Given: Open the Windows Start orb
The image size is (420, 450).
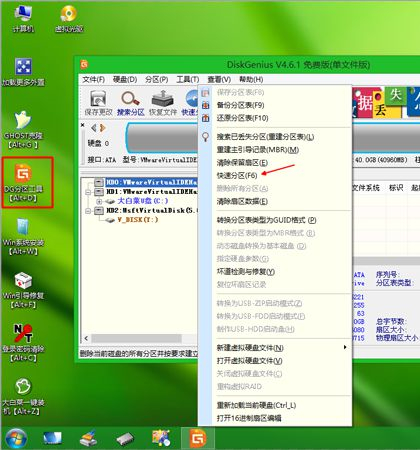Looking at the screenshot, I should pos(16,438).
